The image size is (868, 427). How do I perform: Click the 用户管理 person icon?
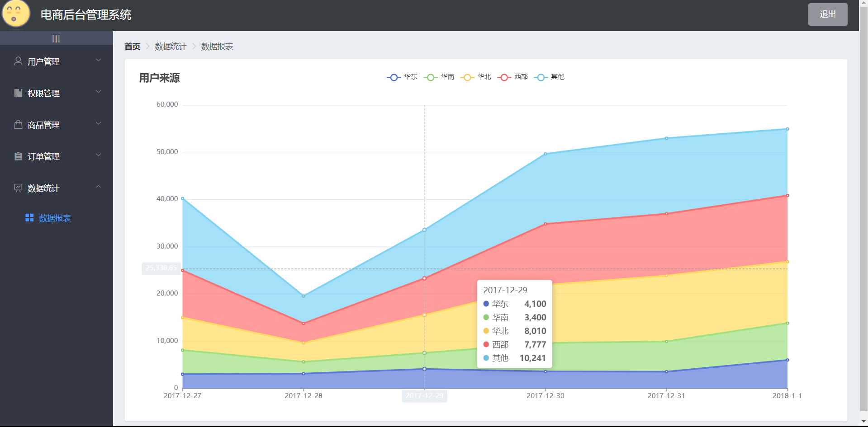coord(18,61)
